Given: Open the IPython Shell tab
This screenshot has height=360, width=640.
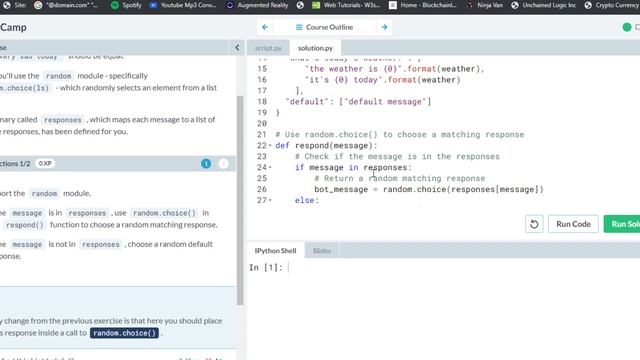Looking at the screenshot, I should (276, 251).
